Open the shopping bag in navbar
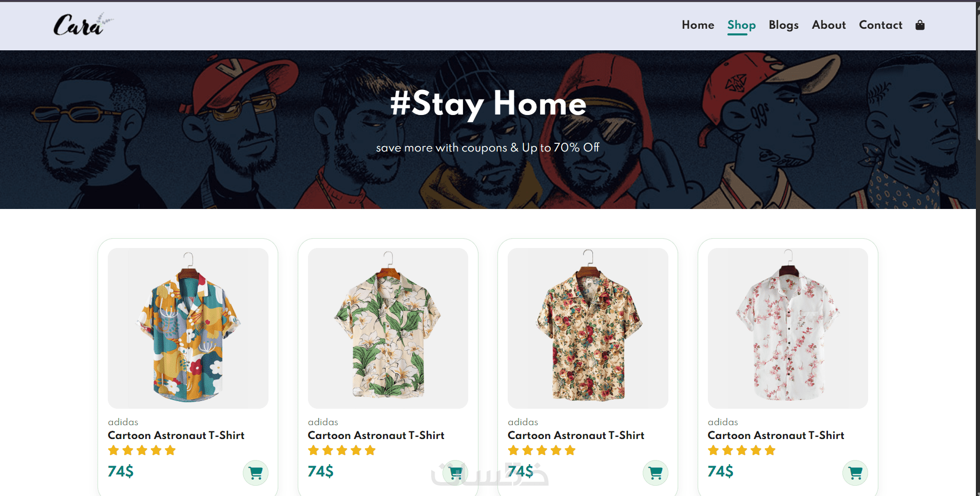Screen dimensions: 980x496 [919, 25]
